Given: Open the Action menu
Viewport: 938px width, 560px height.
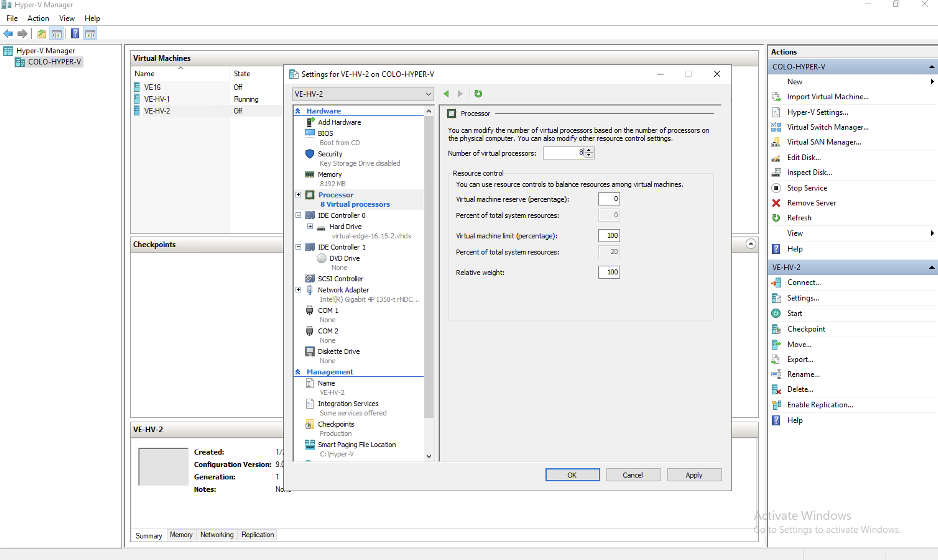Looking at the screenshot, I should point(38,18).
